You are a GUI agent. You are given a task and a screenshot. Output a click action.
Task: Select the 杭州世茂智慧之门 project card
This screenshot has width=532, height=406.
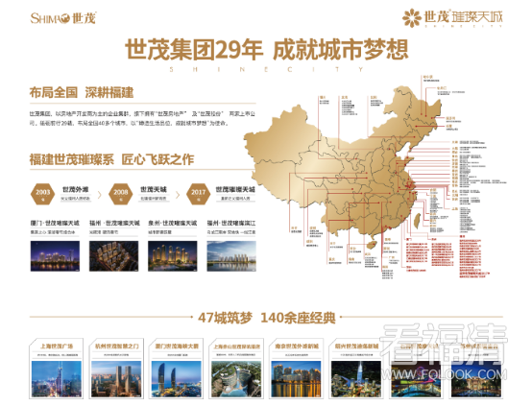click(116, 369)
